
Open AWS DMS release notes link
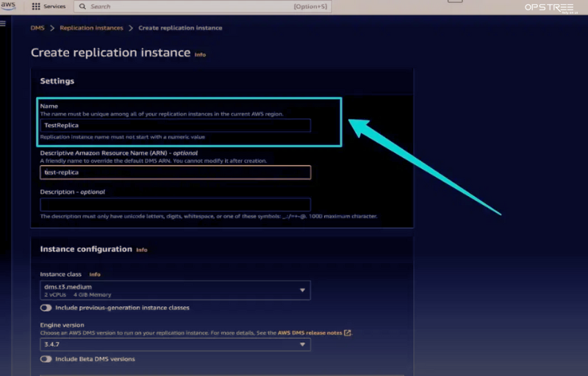(x=309, y=333)
